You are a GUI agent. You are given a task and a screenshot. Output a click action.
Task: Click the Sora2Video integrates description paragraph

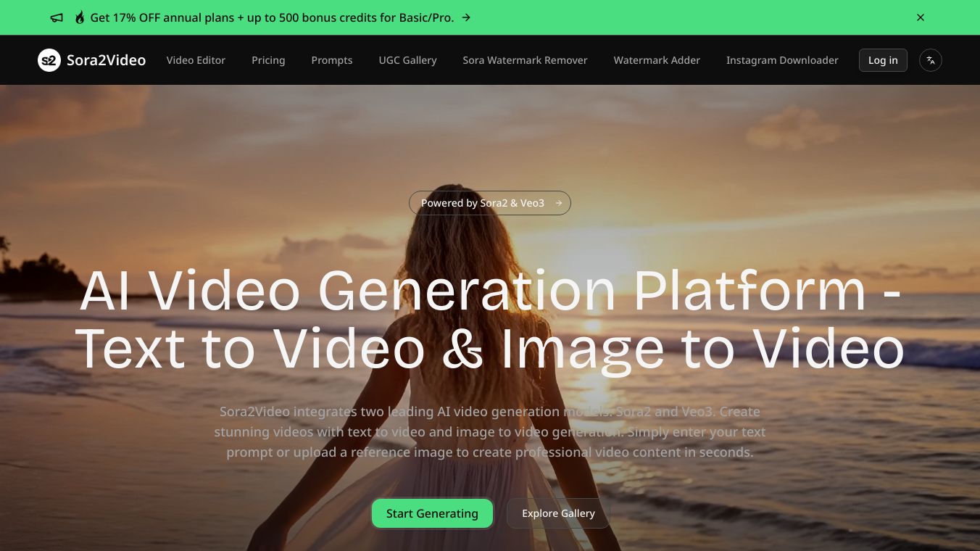[x=490, y=432]
